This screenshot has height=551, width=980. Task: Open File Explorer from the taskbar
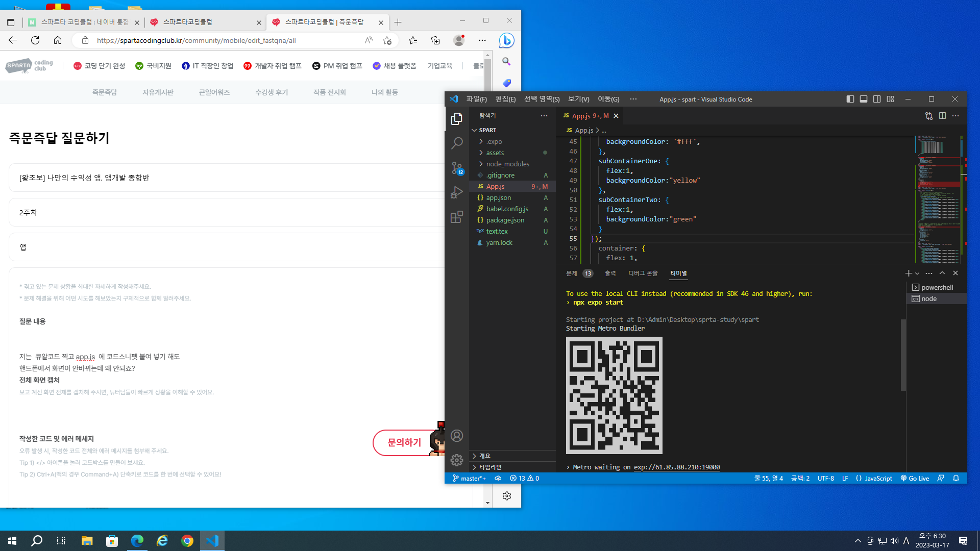pyautogui.click(x=87, y=541)
